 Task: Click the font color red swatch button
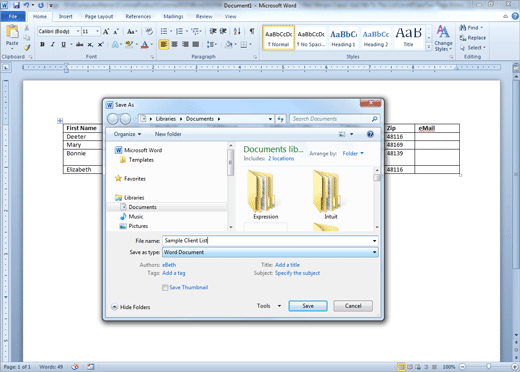coord(145,44)
